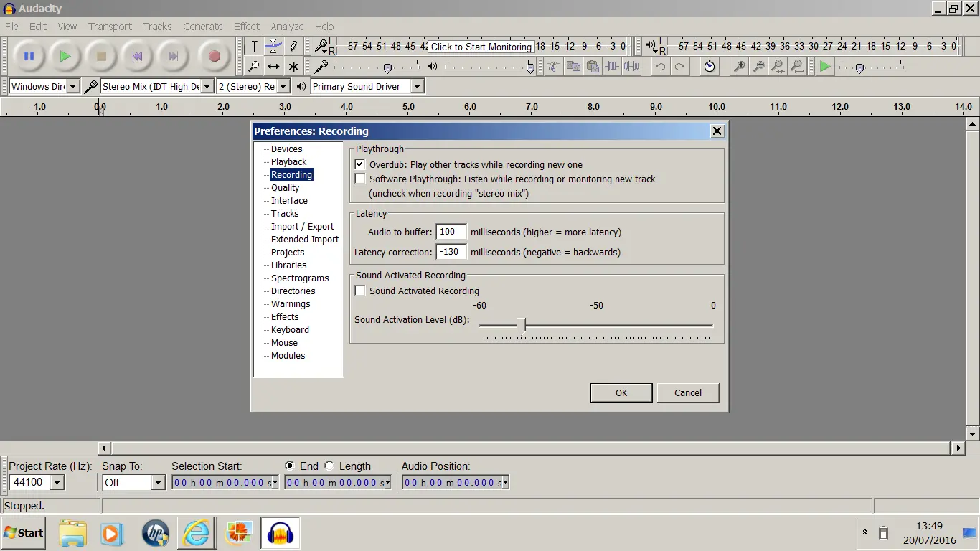Click the Trim audio icon
Viewport: 980px width, 551px height.
click(x=612, y=67)
